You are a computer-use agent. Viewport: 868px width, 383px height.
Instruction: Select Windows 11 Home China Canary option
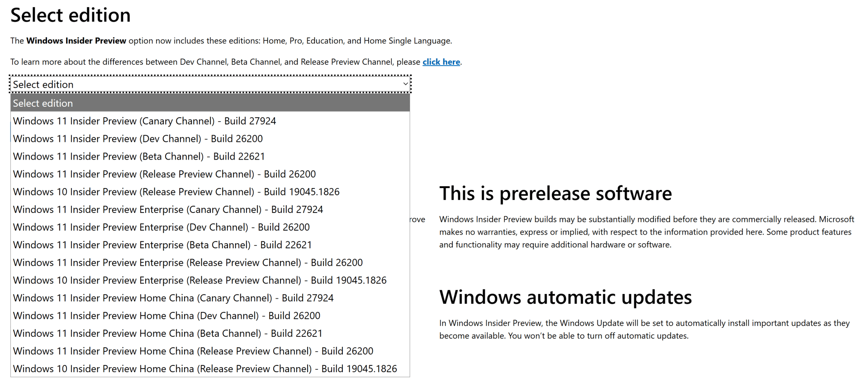173,298
